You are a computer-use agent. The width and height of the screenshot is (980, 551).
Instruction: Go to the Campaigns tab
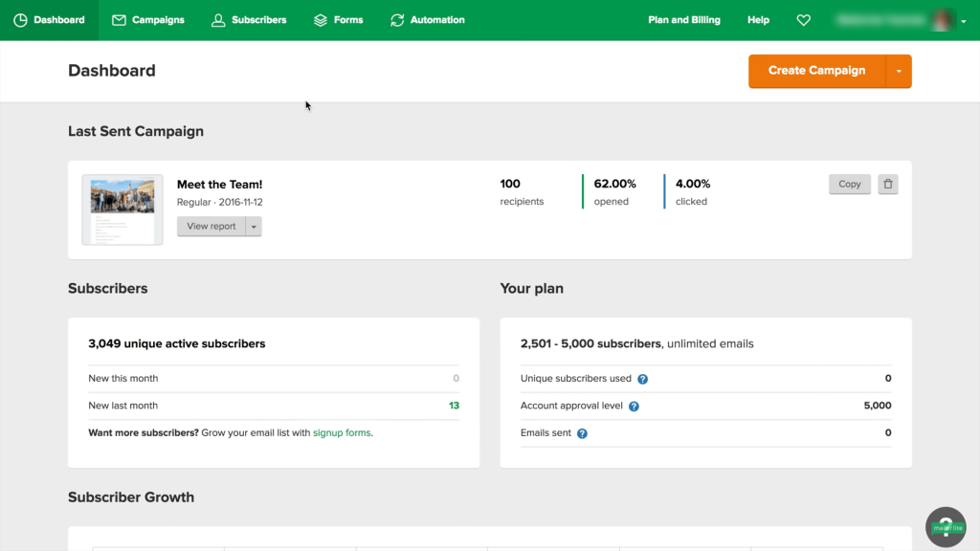coord(147,20)
